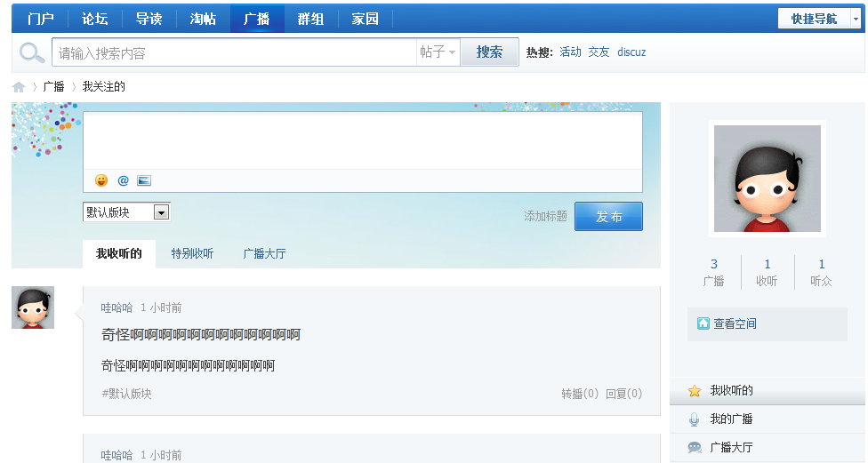Open the 1 收听 count

767,272
